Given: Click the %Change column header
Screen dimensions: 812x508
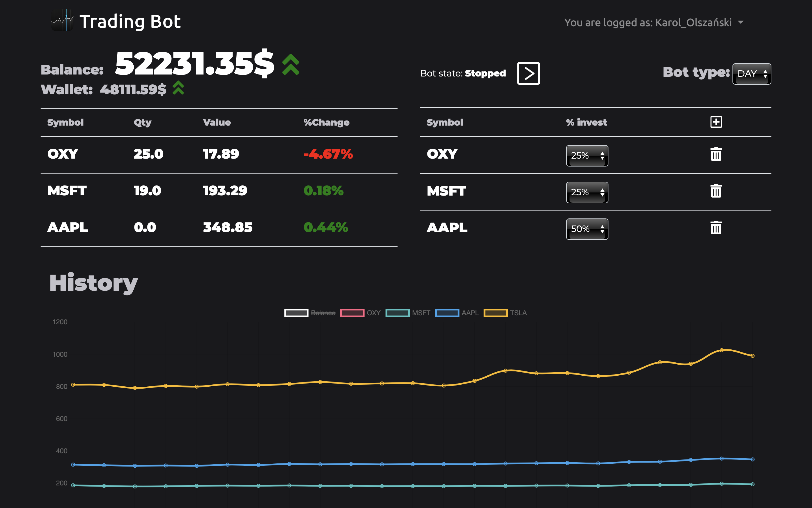Looking at the screenshot, I should point(326,122).
